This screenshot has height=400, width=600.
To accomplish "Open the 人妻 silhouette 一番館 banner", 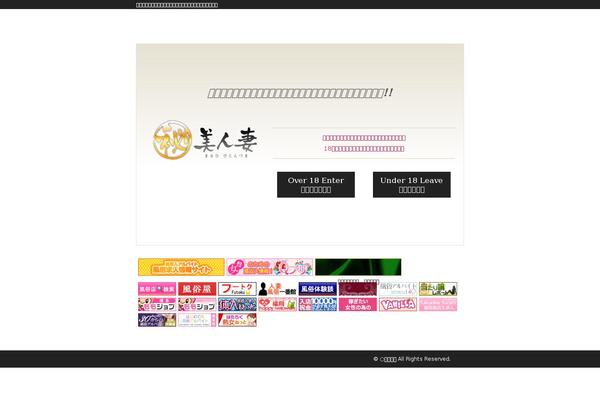I will (x=277, y=289).
